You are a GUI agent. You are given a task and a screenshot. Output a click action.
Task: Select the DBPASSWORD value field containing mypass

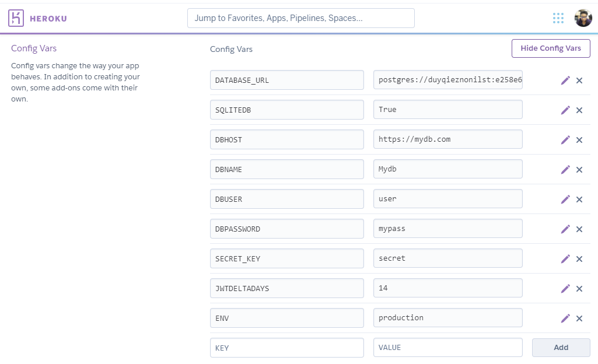pos(447,229)
